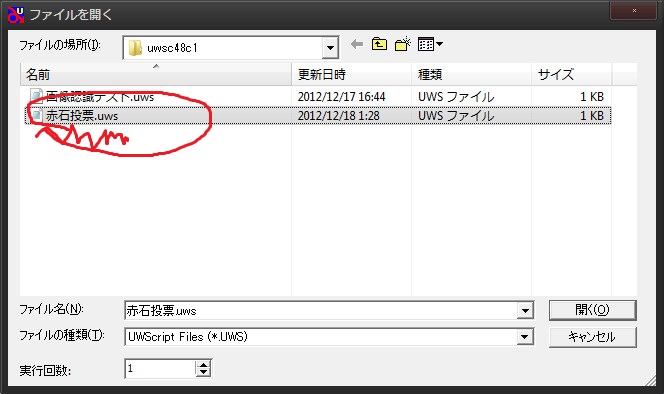This screenshot has height=394, width=664.
Task: Sort by 更新日時 column header
Action: click(x=351, y=75)
